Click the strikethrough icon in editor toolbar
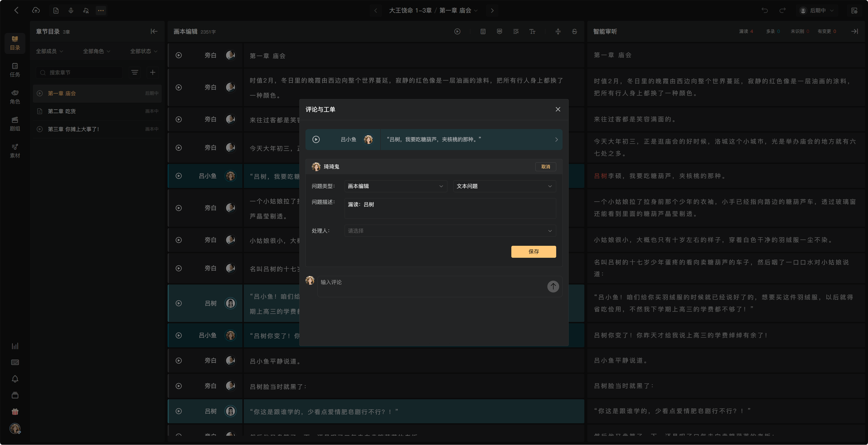Image resolution: width=868 pixels, height=445 pixels. point(575,31)
